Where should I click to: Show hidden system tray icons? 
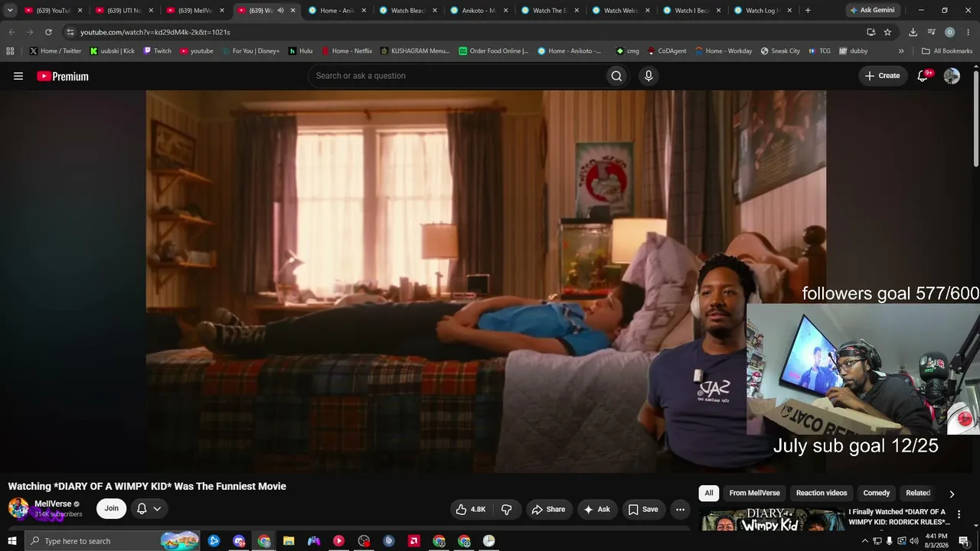click(865, 541)
